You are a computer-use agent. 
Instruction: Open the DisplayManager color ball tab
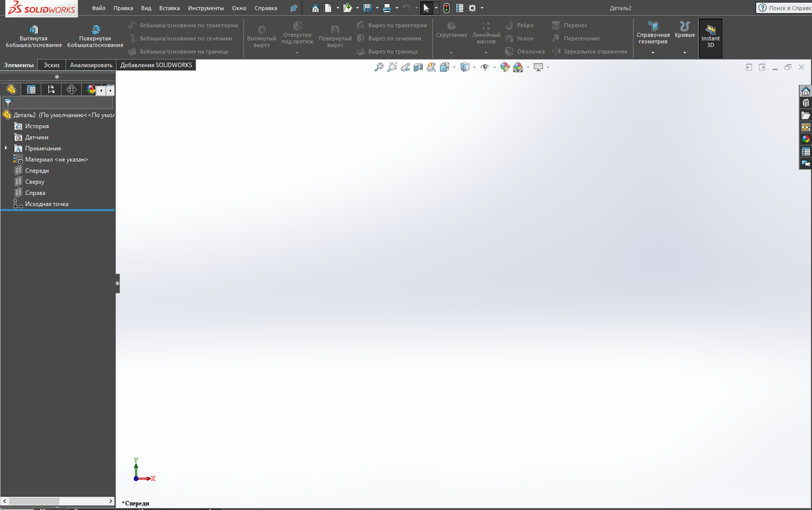pos(91,89)
